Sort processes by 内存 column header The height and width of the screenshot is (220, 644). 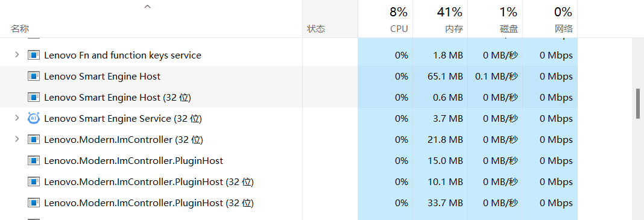(x=440, y=19)
